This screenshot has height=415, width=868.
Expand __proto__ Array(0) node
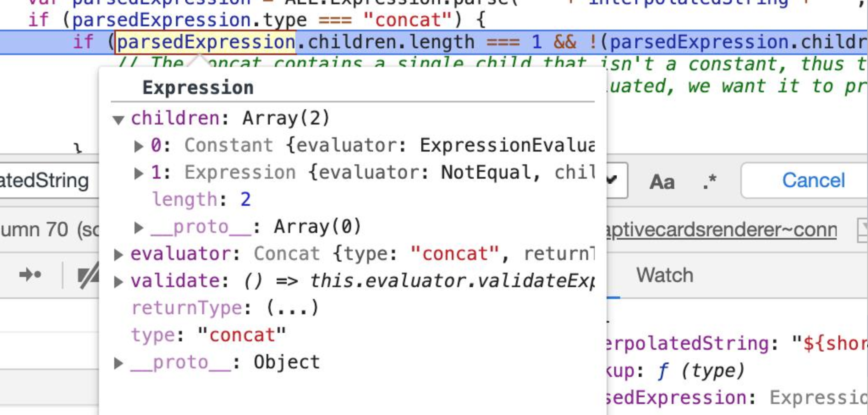(x=138, y=227)
